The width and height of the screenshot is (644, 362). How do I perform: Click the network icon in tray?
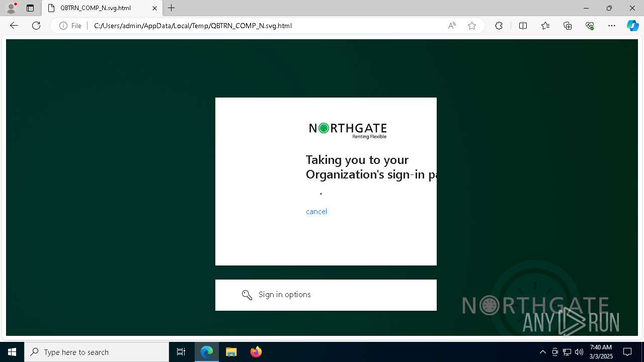(x=567, y=352)
